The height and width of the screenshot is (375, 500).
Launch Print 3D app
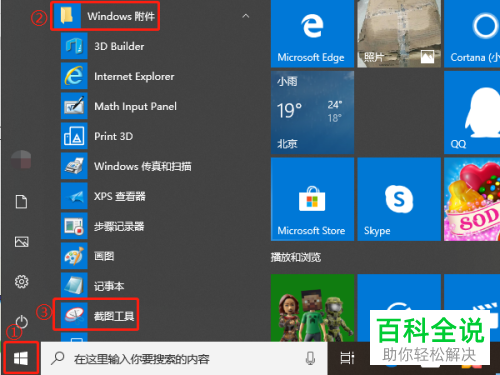click(97, 136)
